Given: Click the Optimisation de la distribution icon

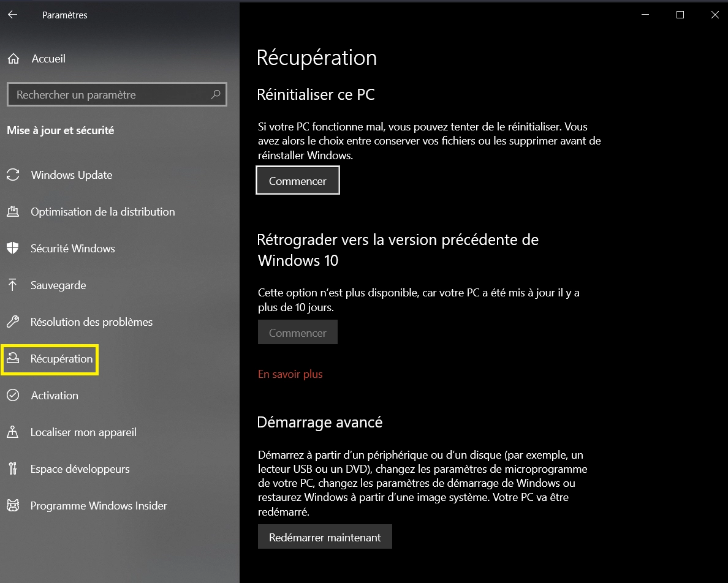Looking at the screenshot, I should pyautogui.click(x=13, y=211).
